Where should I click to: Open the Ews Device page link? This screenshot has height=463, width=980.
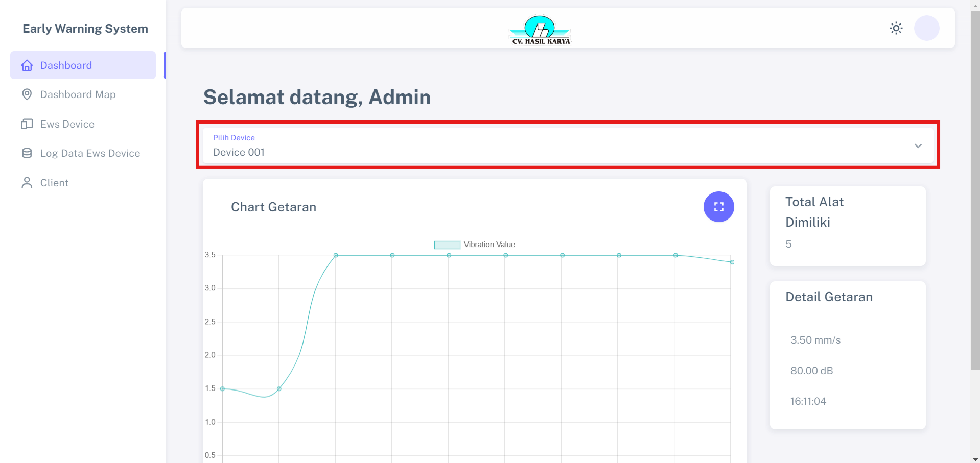pyautogui.click(x=67, y=124)
